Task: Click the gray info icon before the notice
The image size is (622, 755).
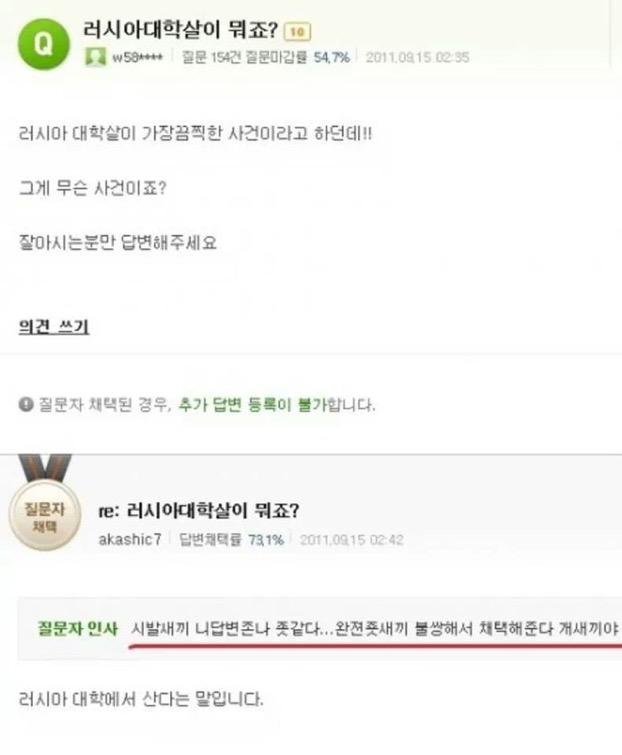Action: point(26,404)
